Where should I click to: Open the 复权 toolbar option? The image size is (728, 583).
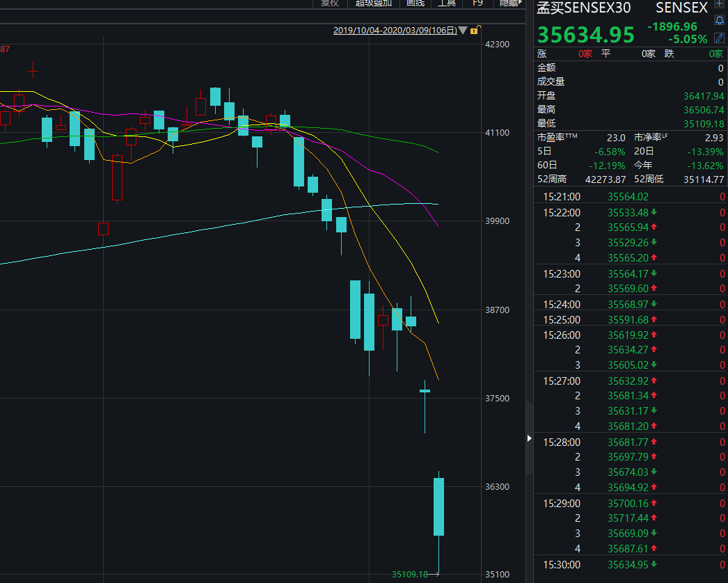330,3
